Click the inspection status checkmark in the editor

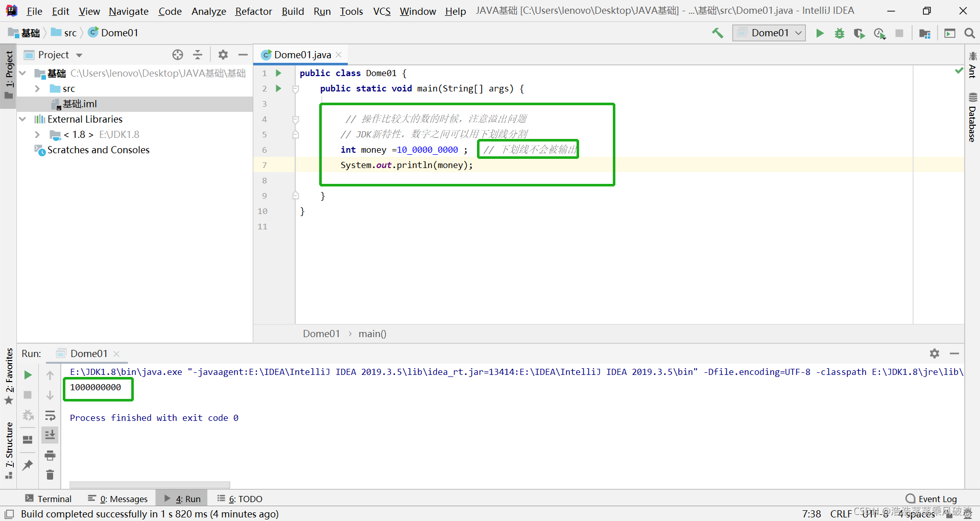click(959, 70)
